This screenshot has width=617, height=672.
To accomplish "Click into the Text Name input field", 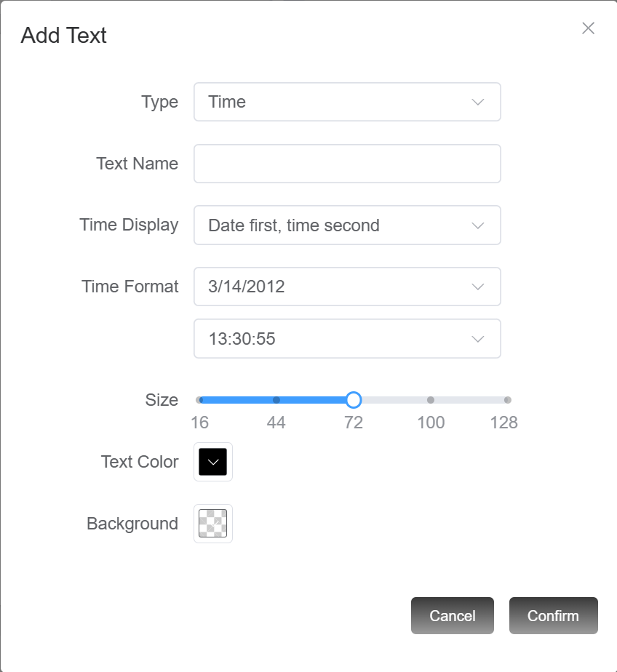I will point(347,164).
